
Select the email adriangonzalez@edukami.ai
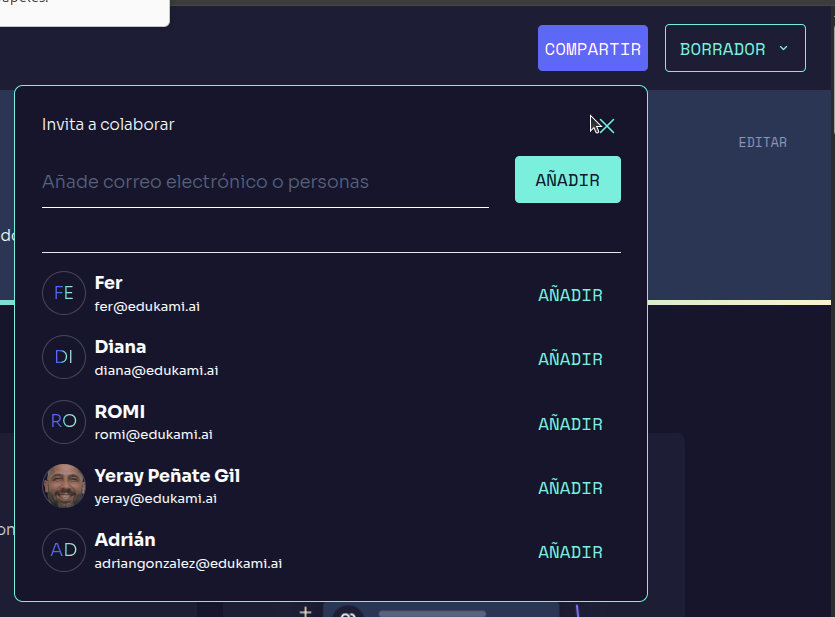(188, 563)
